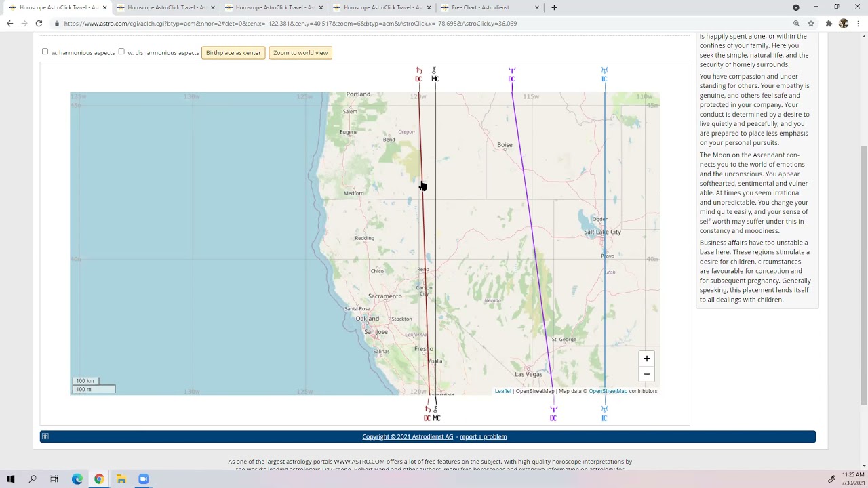868x488 pixels.
Task: Open 'Copyright © 2021 Astrodienst AG' link
Action: click(x=408, y=436)
